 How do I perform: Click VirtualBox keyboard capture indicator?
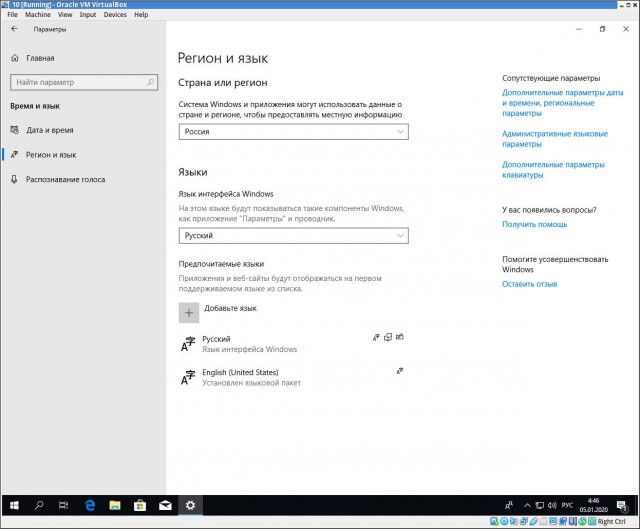pos(592,521)
